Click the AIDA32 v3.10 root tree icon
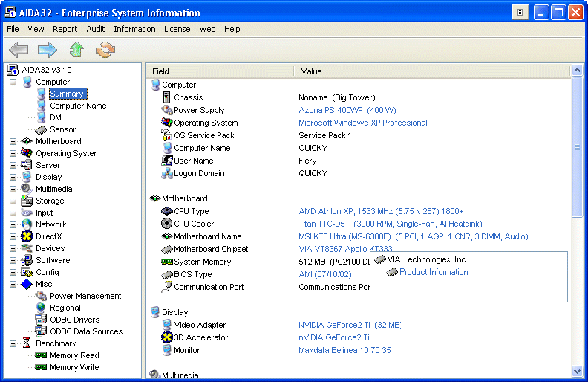This screenshot has height=382, width=588. 13,70
